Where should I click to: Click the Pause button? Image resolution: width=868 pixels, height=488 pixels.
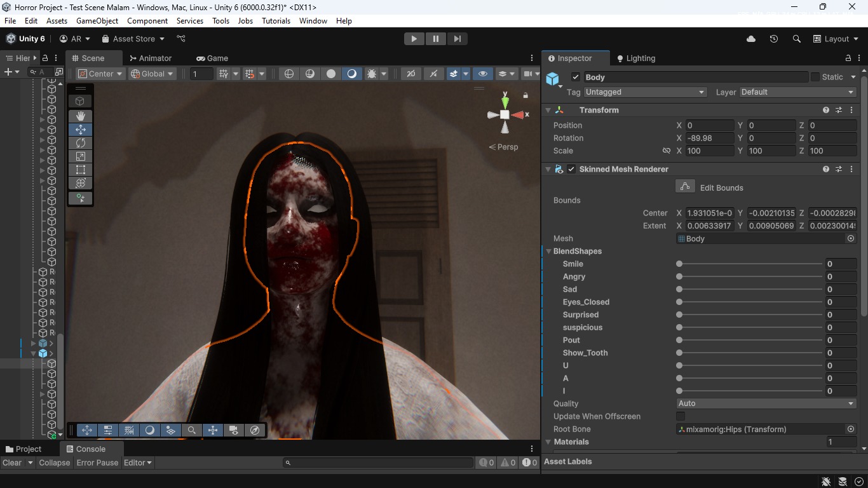(x=436, y=39)
